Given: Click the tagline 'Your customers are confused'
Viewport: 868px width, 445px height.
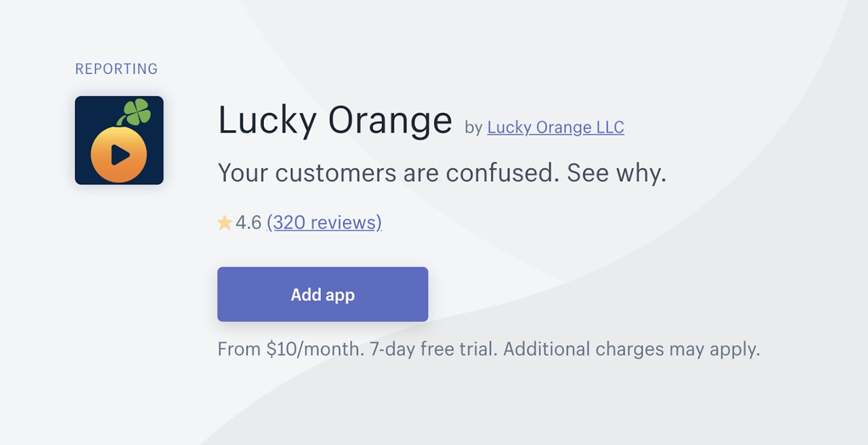Looking at the screenshot, I should (x=388, y=174).
